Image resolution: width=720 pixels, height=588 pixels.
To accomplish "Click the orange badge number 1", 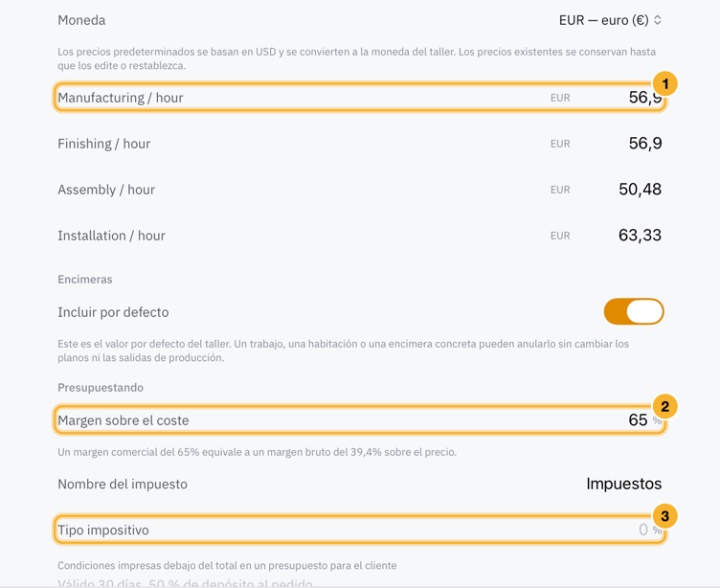I will pos(664,84).
